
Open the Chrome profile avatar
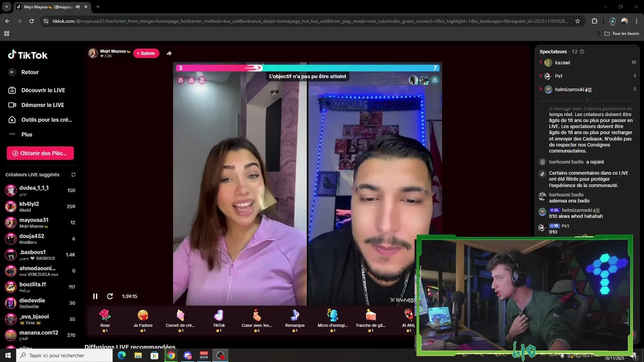624,21
